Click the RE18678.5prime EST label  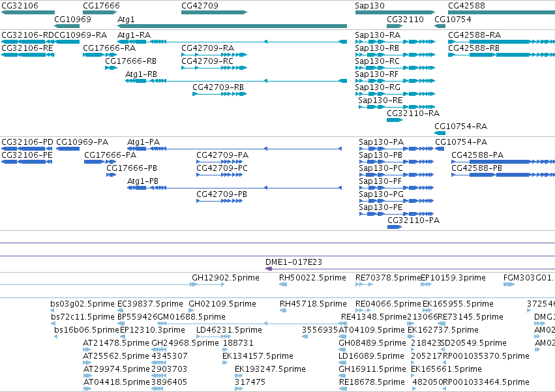pyautogui.click(x=372, y=382)
